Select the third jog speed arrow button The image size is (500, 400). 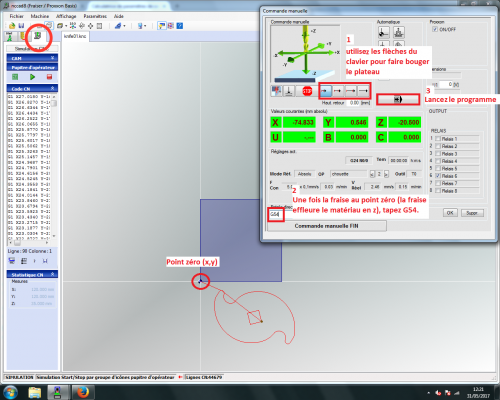point(350,91)
